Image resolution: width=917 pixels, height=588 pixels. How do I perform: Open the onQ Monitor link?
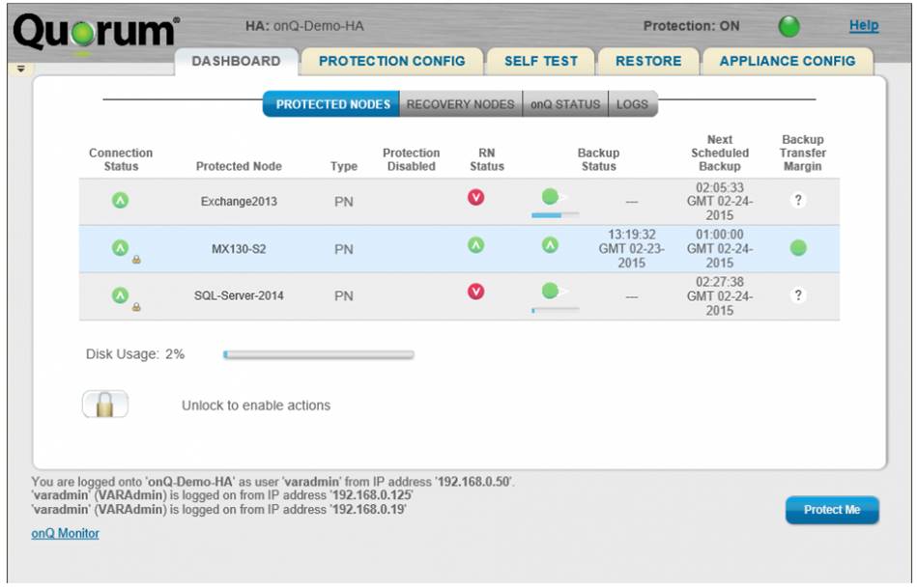click(x=65, y=533)
